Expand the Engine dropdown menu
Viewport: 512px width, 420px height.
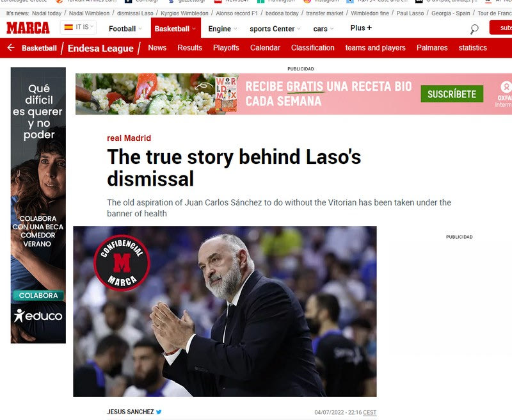222,29
